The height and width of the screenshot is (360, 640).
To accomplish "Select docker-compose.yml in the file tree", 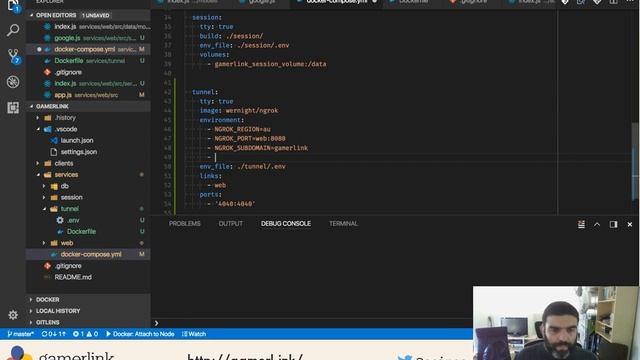I will coord(88,254).
